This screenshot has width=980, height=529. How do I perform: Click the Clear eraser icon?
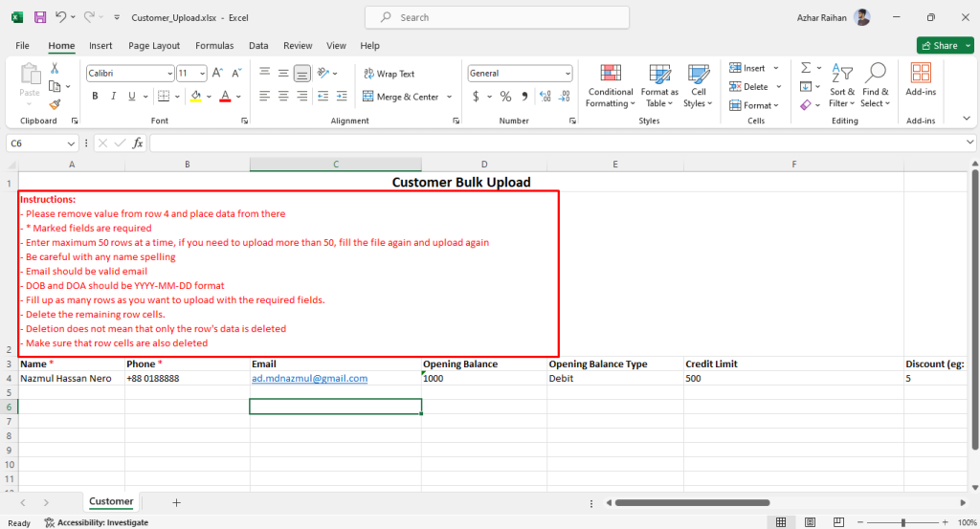pyautogui.click(x=806, y=104)
